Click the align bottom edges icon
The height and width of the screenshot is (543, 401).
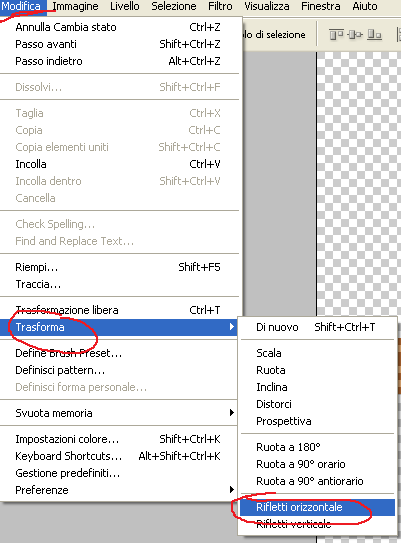374,35
